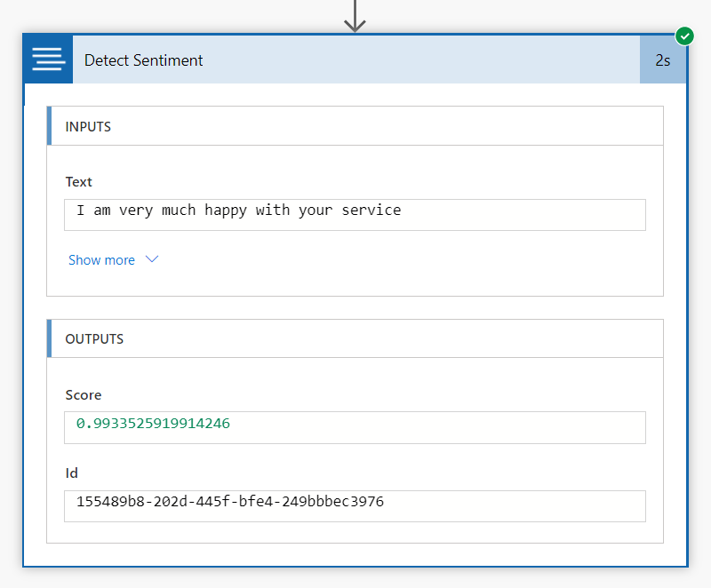Image resolution: width=711 pixels, height=588 pixels.
Task: Click the INPUTS section header
Action: pos(88,127)
